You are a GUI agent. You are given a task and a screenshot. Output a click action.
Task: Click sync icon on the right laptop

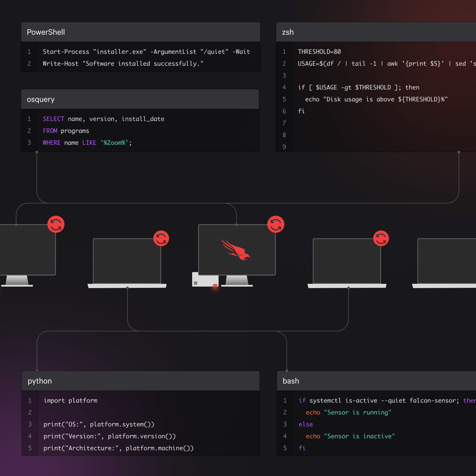click(x=381, y=238)
